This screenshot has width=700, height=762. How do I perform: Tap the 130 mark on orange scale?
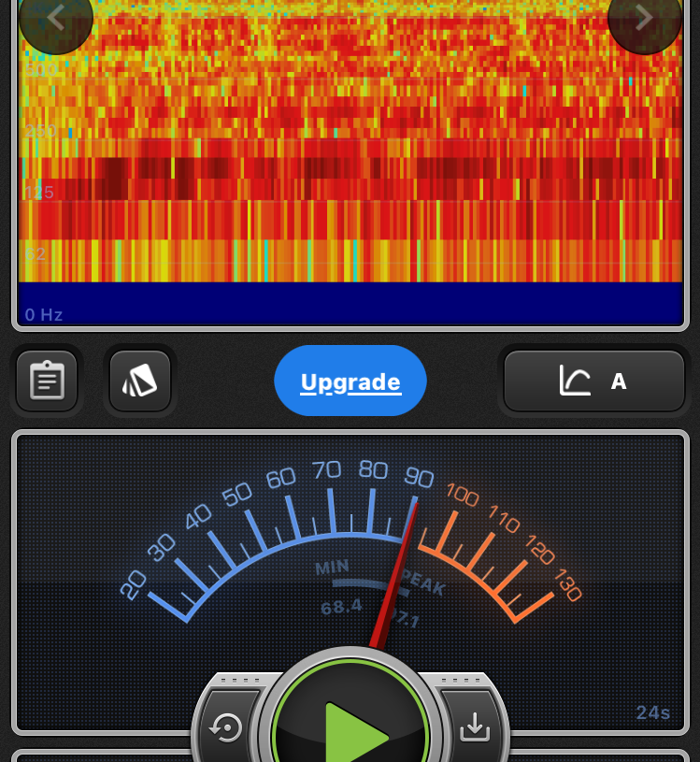[x=567, y=585]
